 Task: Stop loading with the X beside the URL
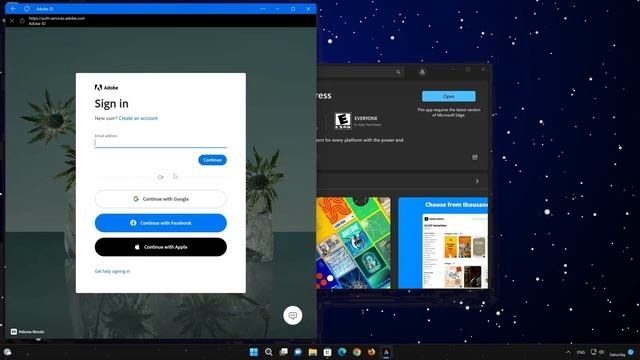click(12, 21)
